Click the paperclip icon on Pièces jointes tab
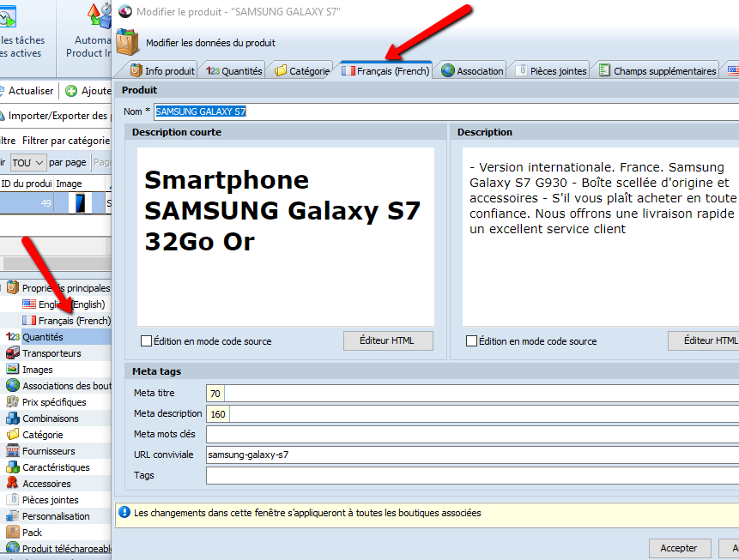 [x=522, y=70]
